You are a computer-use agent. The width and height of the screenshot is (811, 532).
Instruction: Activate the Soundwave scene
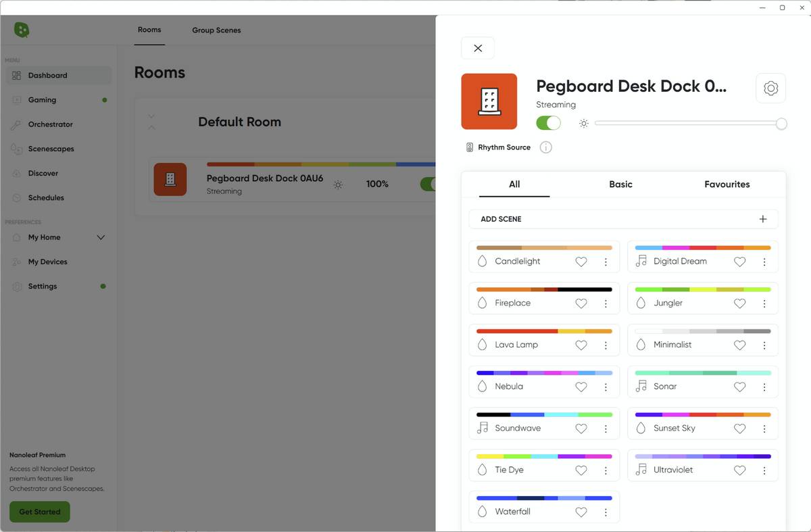tap(544, 423)
